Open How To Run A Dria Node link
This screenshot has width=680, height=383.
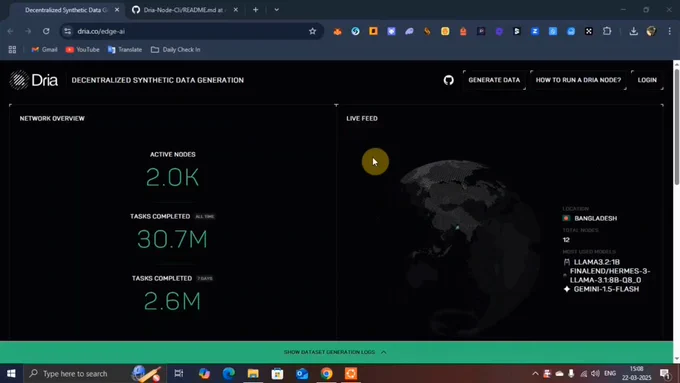click(x=578, y=80)
